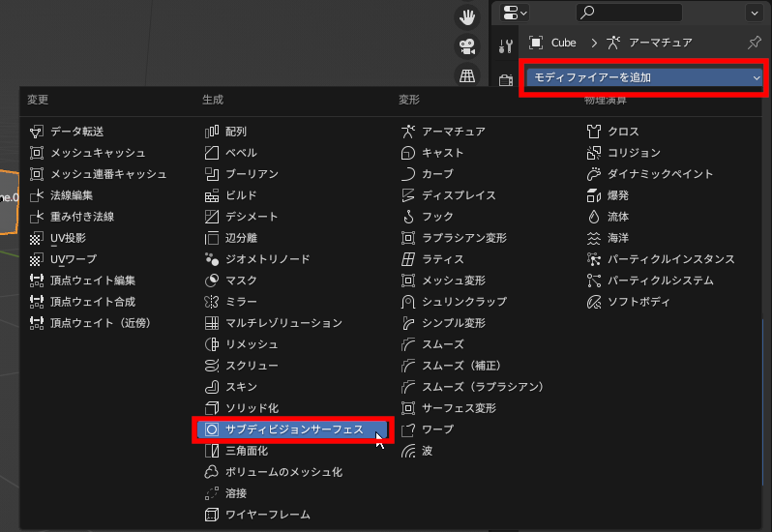The width and height of the screenshot is (772, 532).
Task: Click the 流体 fluid modifier icon
Action: [x=594, y=217]
